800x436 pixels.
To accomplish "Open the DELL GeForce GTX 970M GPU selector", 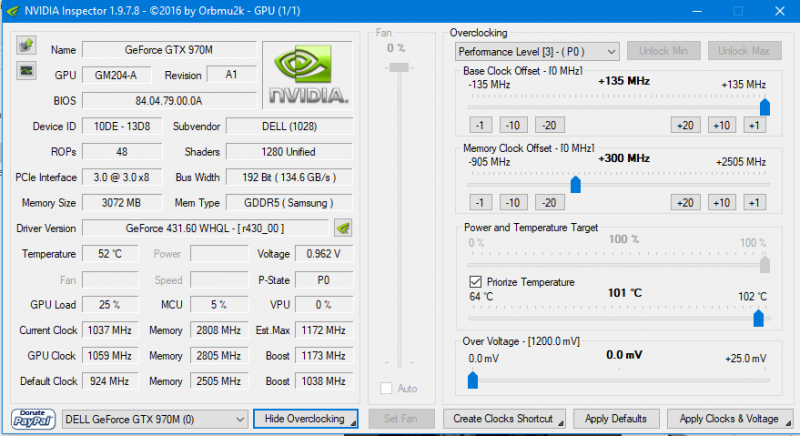I will tap(155, 419).
